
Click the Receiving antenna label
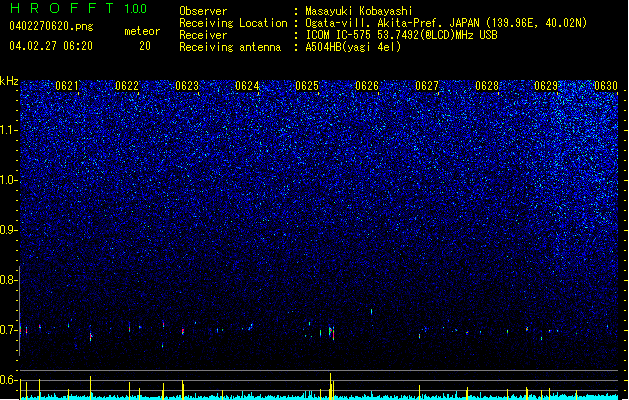point(230,47)
